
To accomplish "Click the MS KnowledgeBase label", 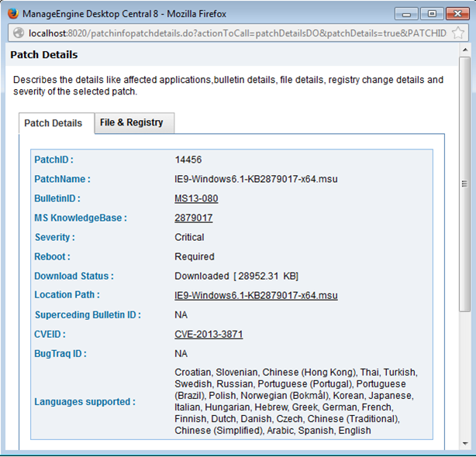I will point(81,218).
